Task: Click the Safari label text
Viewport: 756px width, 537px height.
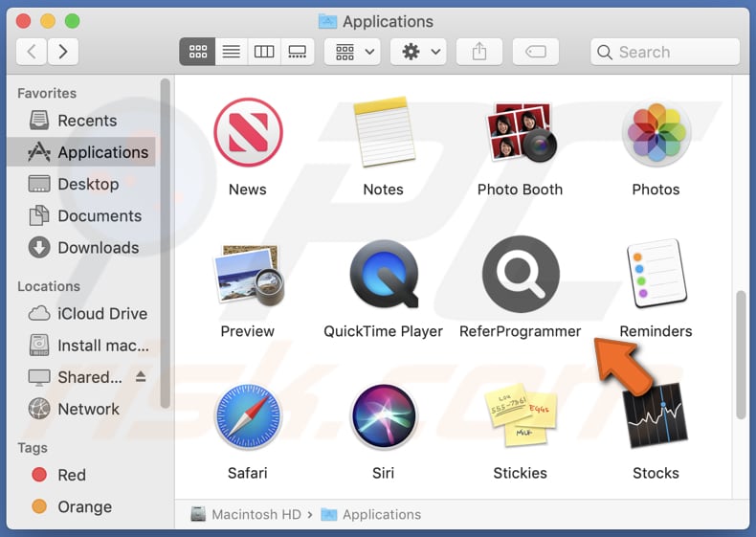Action: (x=247, y=473)
